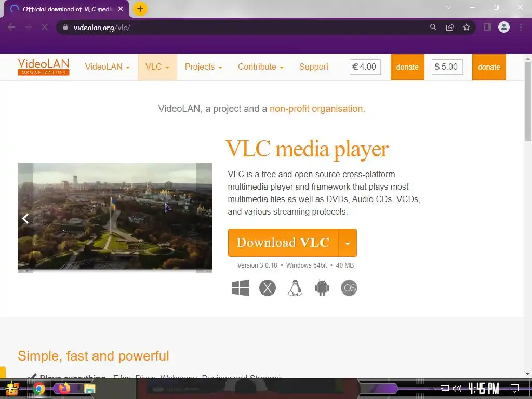
Task: Click the Version 3.0.18 text
Action: (257, 265)
